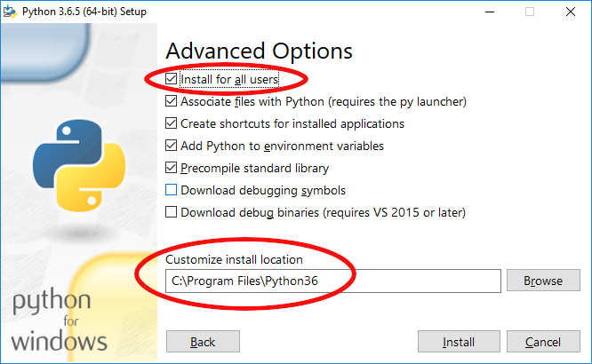Uncheck Precompile standard library
This screenshot has height=364, width=592.
coord(171,168)
